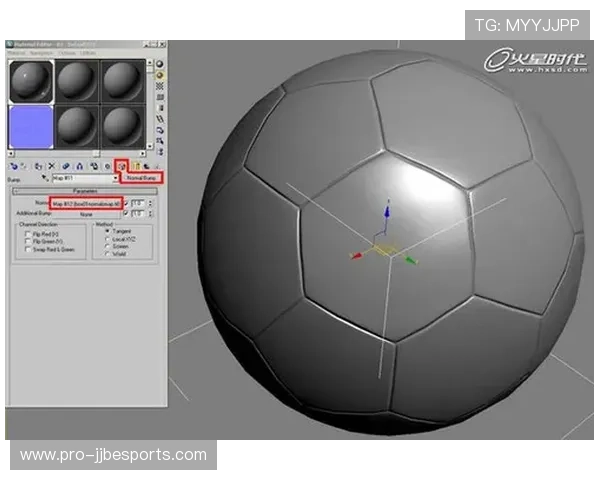Enable the Swap Red & Green checkbox
The image size is (600, 480).
coord(28,249)
